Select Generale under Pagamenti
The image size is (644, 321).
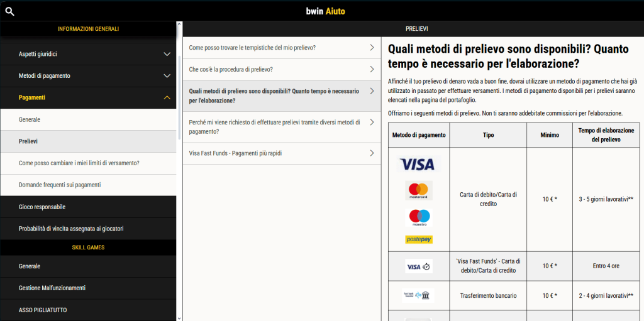click(88, 119)
